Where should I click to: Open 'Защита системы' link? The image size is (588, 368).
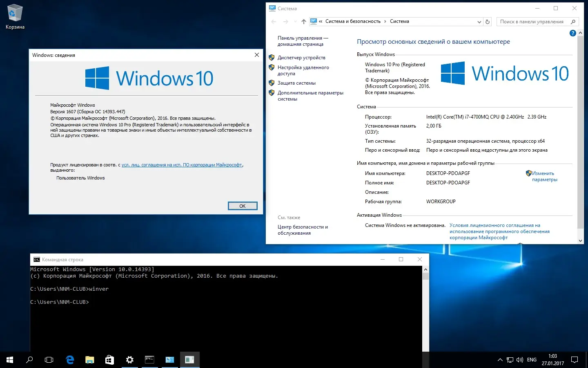point(296,83)
